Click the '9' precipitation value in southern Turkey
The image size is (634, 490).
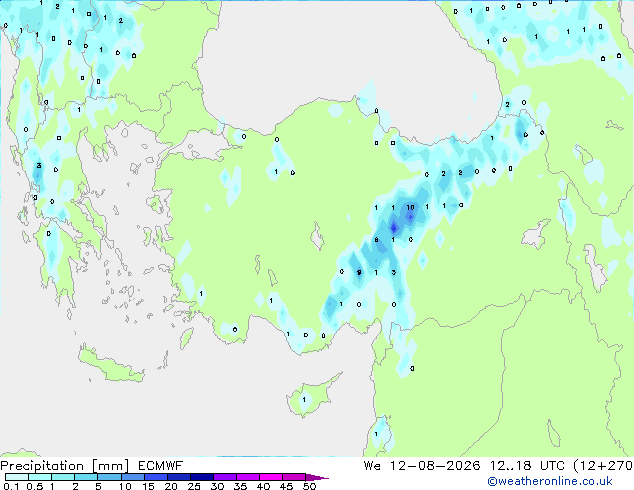coord(359,272)
